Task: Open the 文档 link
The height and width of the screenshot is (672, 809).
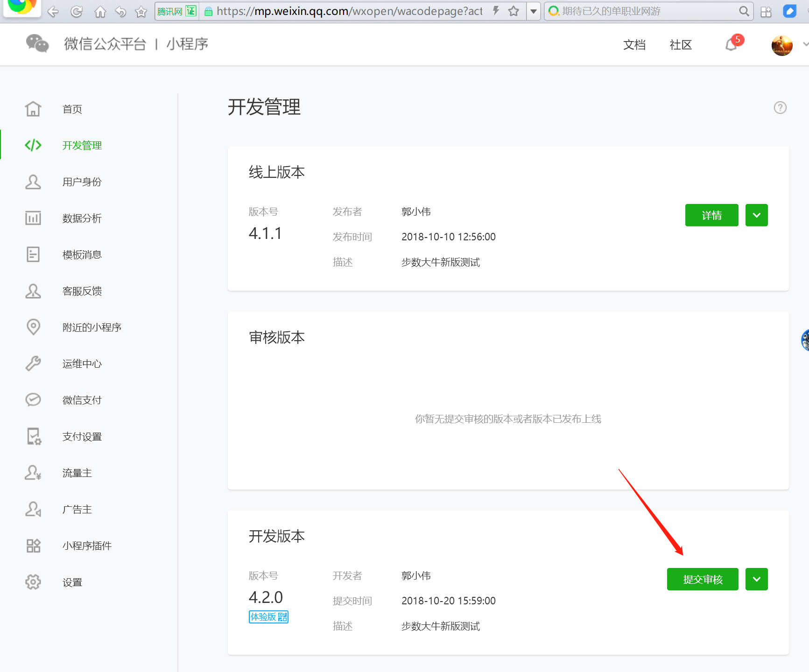Action: pos(634,45)
